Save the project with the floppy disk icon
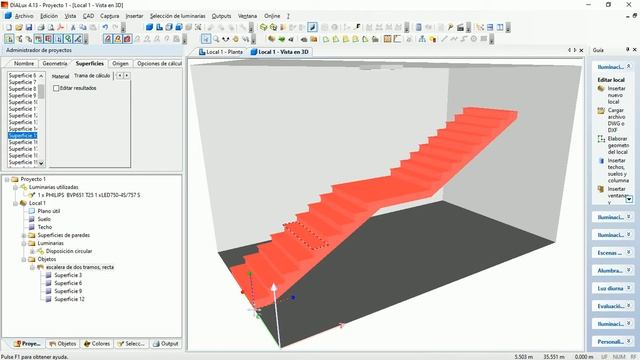The image size is (640, 360). pos(29,27)
